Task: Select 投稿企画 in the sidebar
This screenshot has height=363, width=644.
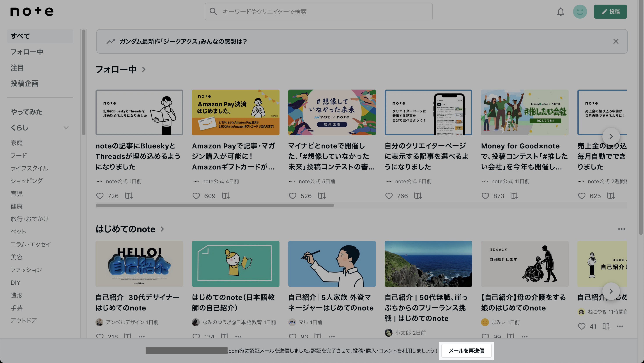Action: [24, 83]
